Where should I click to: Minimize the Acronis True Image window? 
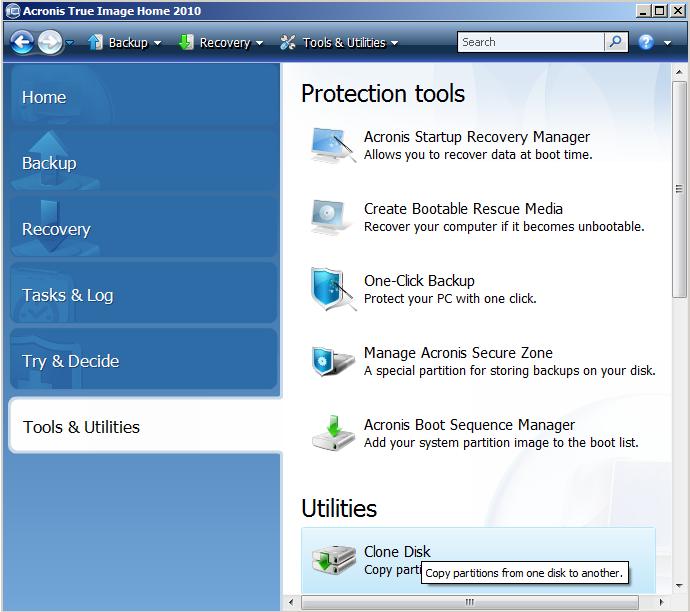click(643, 11)
